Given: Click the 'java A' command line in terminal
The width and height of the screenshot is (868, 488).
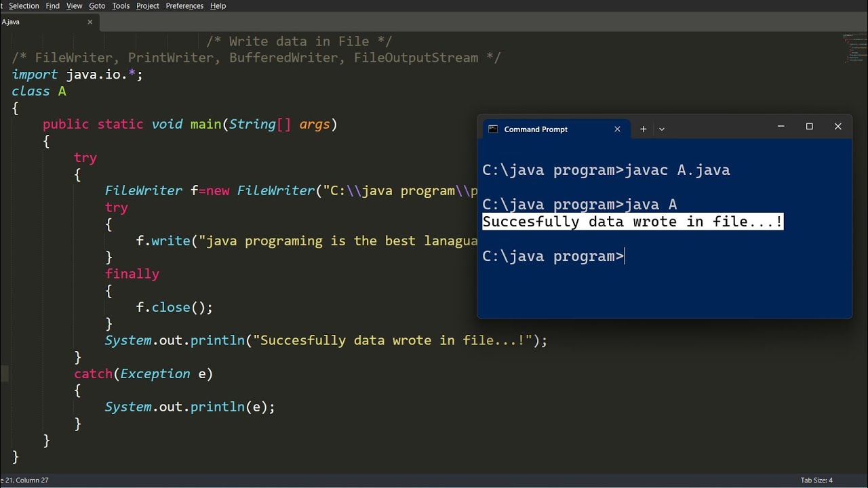Looking at the screenshot, I should pos(580,204).
